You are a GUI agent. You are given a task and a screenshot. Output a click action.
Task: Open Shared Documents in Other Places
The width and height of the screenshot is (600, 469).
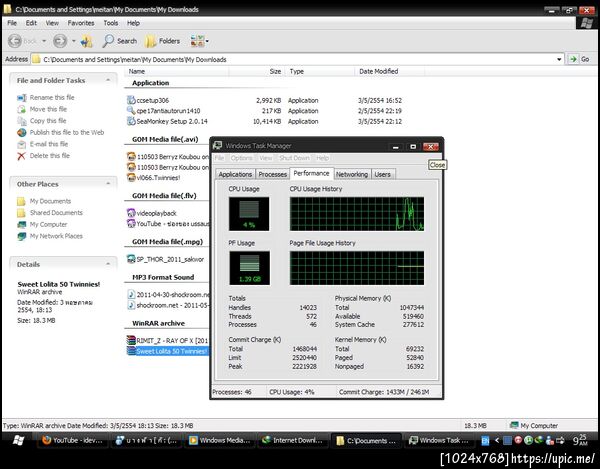click(x=56, y=213)
